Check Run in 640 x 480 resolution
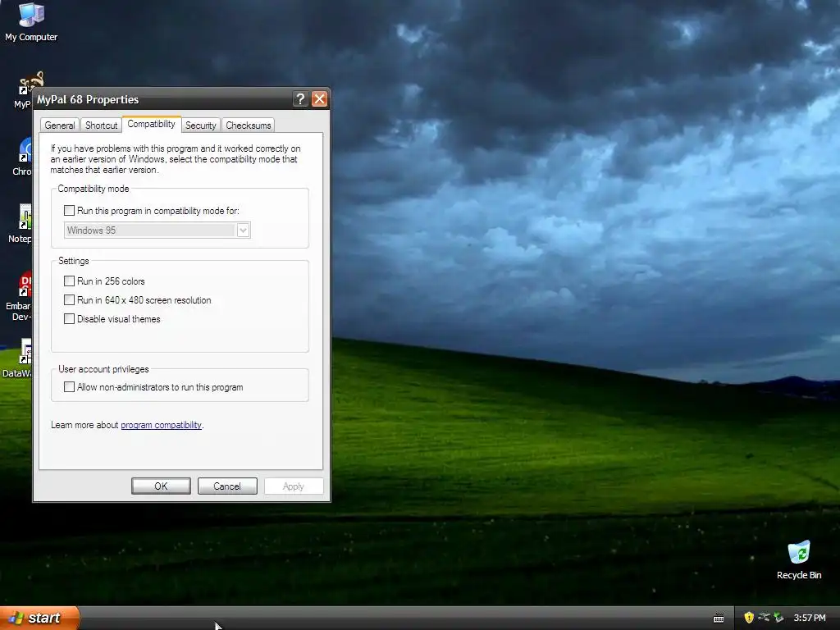The width and height of the screenshot is (840, 630). (x=69, y=299)
